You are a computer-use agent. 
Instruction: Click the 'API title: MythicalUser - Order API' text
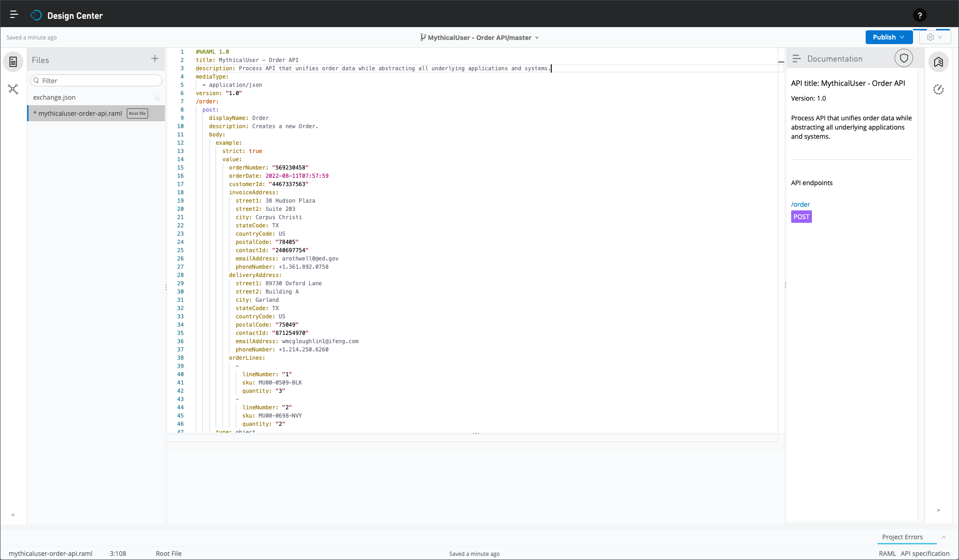[848, 83]
